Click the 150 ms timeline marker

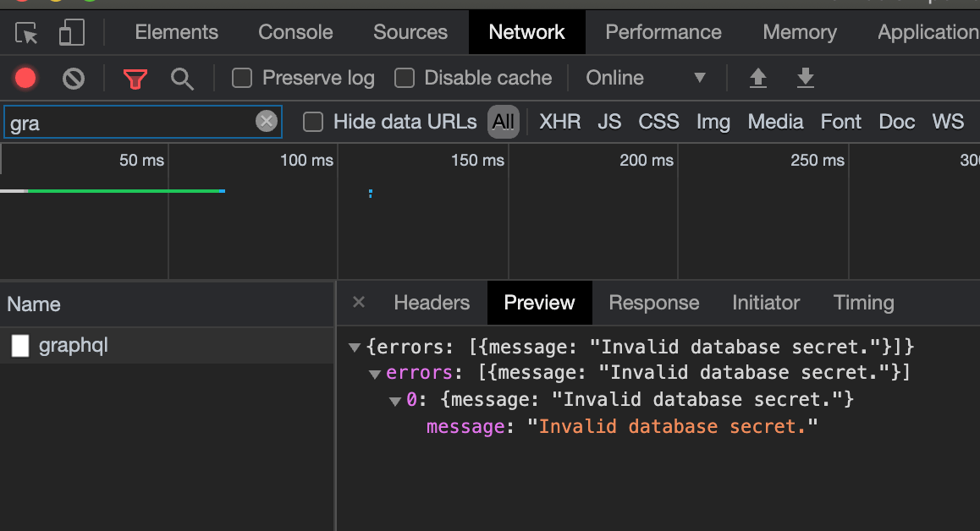(x=477, y=160)
